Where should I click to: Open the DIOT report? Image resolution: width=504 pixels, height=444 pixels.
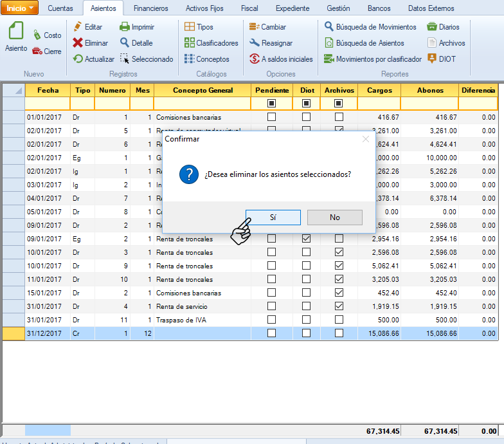[x=432, y=59]
